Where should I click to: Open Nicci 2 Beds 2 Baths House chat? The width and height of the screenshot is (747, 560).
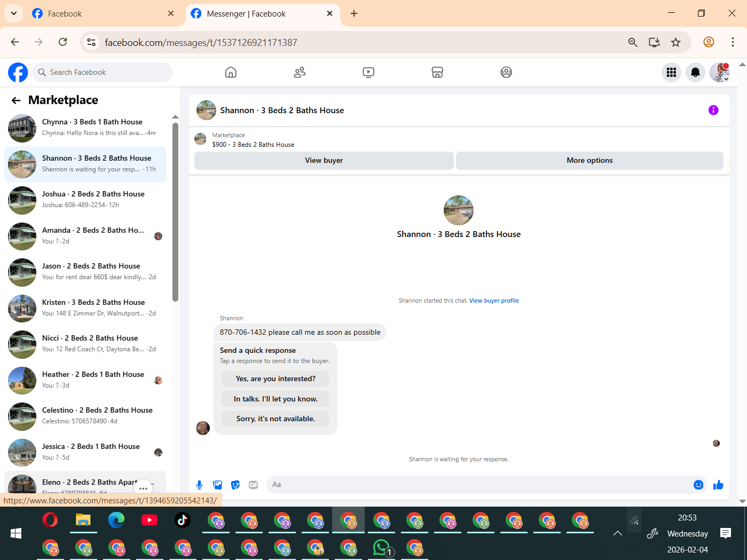click(x=85, y=344)
